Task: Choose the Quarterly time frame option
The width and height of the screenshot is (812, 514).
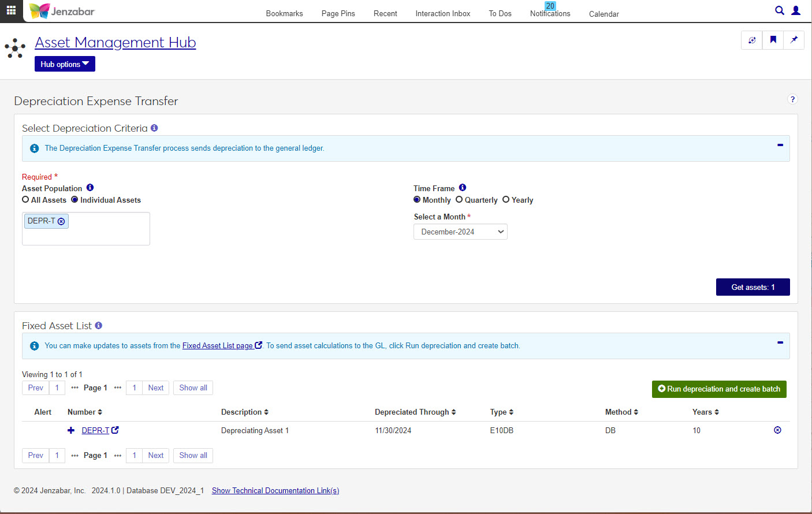Action: coord(459,200)
